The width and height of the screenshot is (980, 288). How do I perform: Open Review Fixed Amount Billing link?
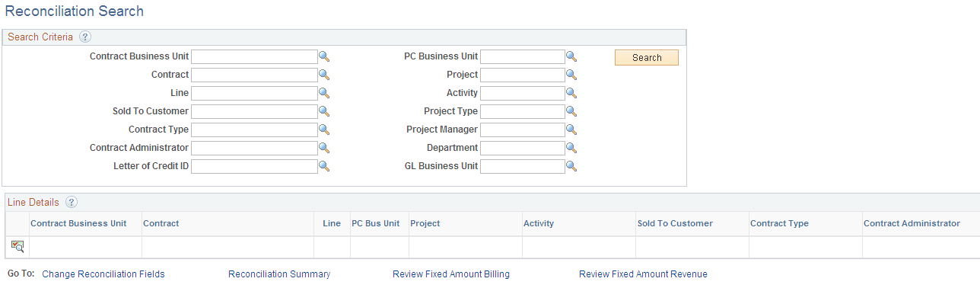click(x=451, y=274)
